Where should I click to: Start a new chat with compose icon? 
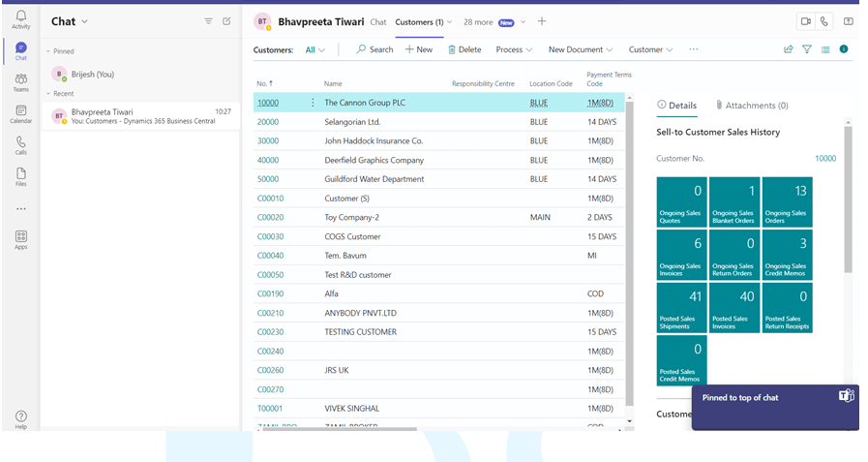[x=226, y=21]
